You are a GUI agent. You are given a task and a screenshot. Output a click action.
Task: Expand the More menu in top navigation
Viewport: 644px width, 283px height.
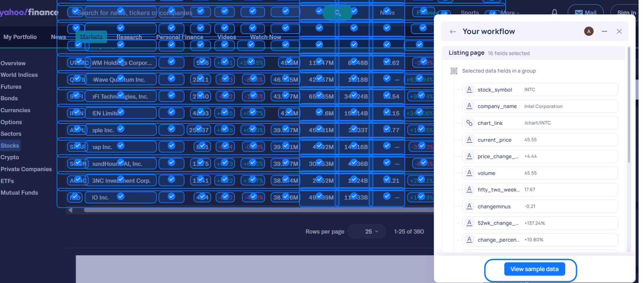(510, 13)
